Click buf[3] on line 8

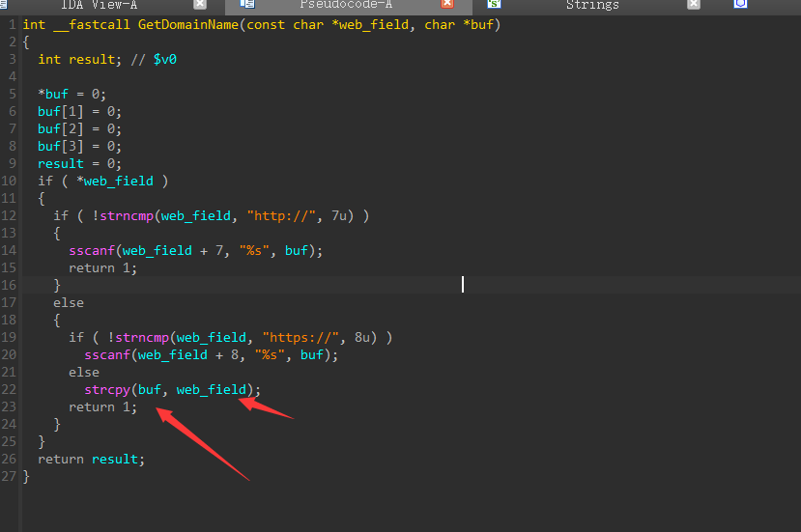61,146
